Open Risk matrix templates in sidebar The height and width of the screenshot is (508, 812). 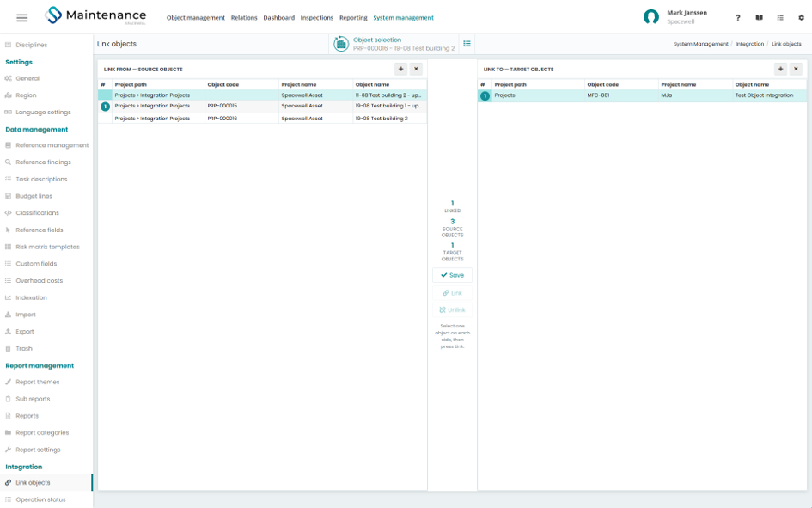click(x=47, y=247)
